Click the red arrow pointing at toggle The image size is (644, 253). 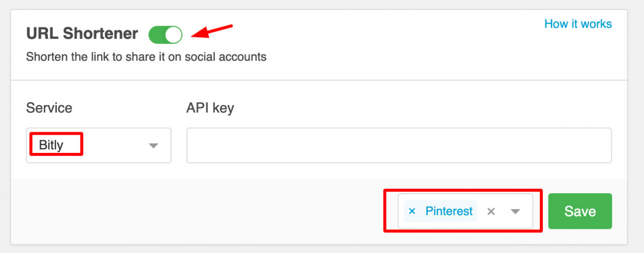tap(213, 31)
